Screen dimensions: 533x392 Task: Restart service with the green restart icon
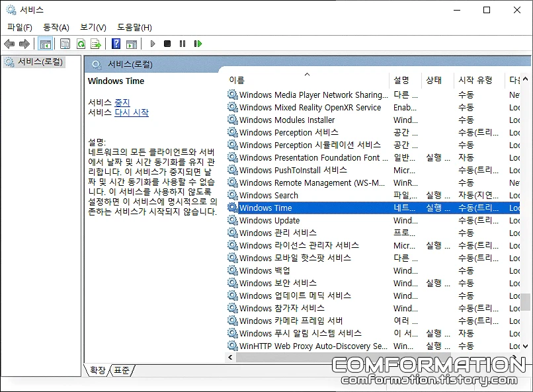pyautogui.click(x=198, y=44)
